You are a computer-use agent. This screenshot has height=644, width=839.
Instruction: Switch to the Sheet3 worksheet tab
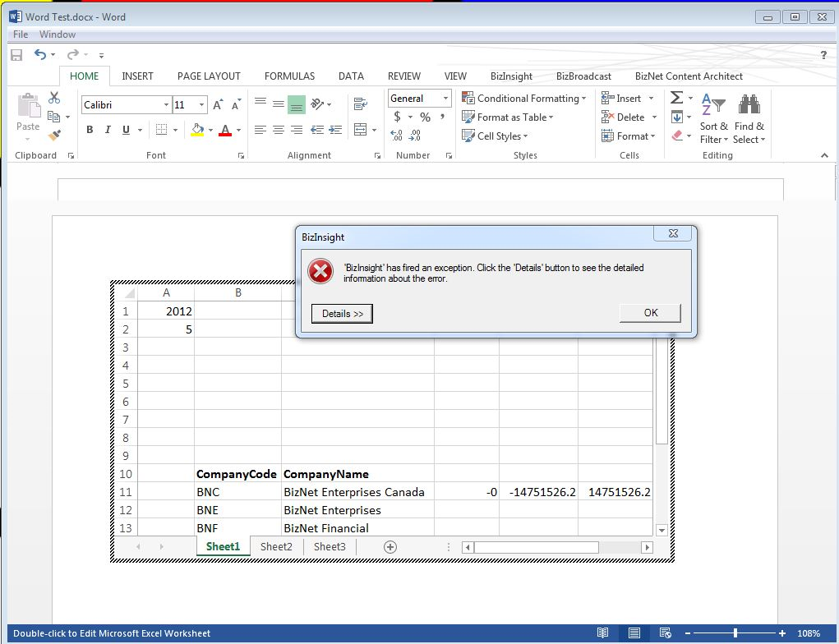330,546
